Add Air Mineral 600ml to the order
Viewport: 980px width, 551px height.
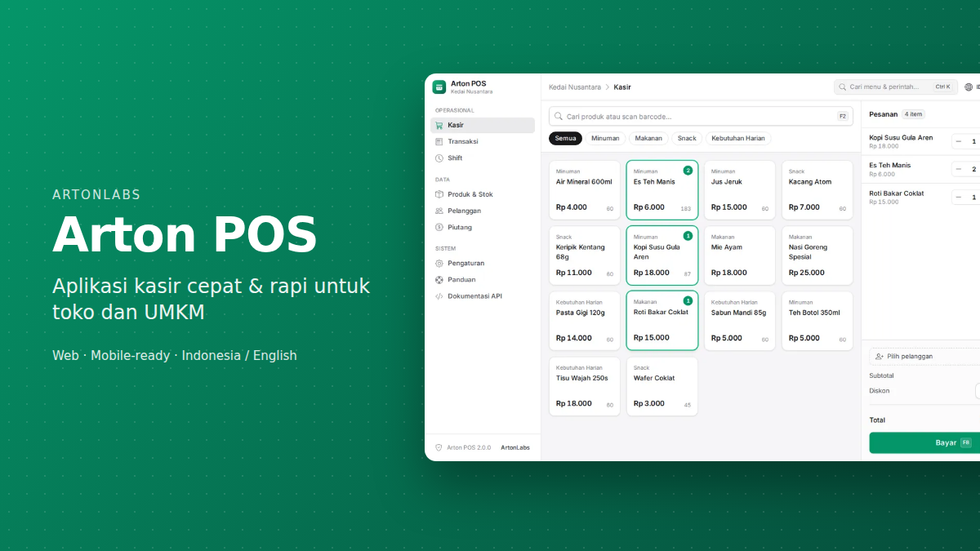[x=585, y=190]
